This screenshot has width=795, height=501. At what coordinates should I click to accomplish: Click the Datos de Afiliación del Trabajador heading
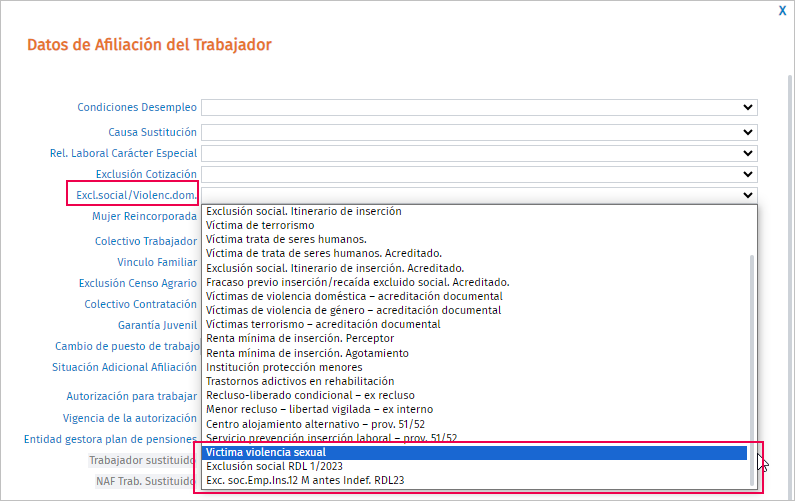click(149, 45)
